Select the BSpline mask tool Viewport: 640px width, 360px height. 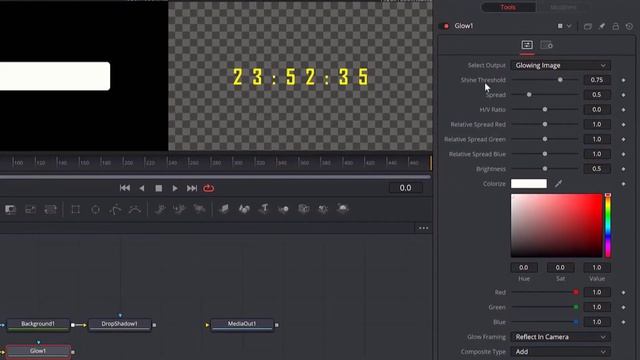(135, 209)
